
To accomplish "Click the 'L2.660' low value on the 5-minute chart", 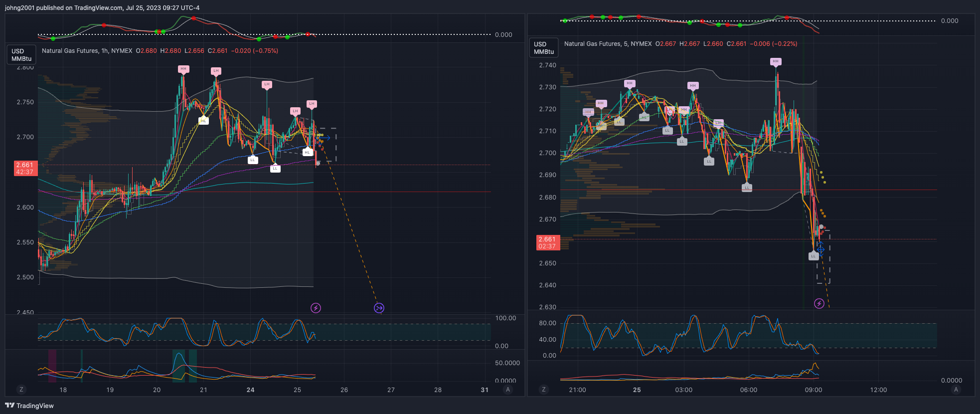I will coord(713,44).
